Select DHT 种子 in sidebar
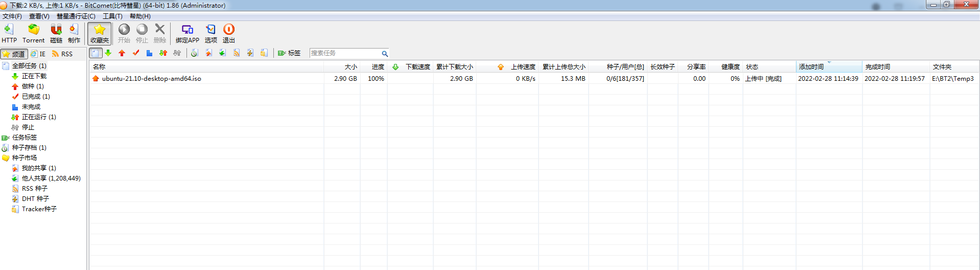Viewport: 980px width, 270px height. tap(35, 199)
